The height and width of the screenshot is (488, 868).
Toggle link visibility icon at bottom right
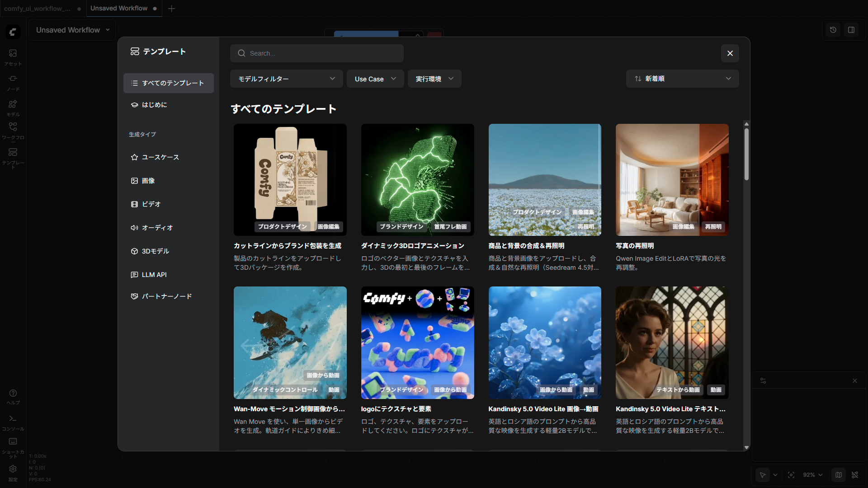coord(854,475)
